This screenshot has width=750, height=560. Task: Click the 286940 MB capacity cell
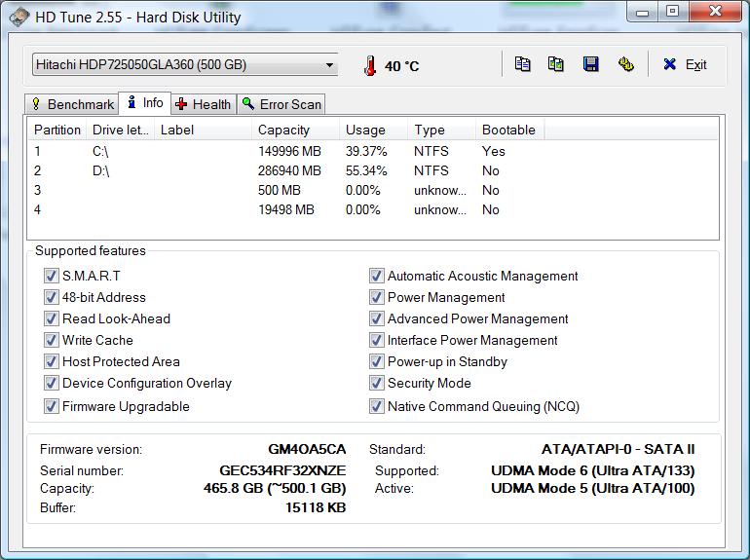[289, 171]
